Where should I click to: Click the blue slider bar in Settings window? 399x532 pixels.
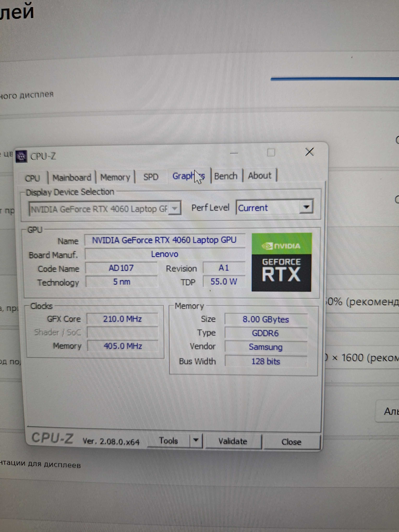tap(335, 79)
